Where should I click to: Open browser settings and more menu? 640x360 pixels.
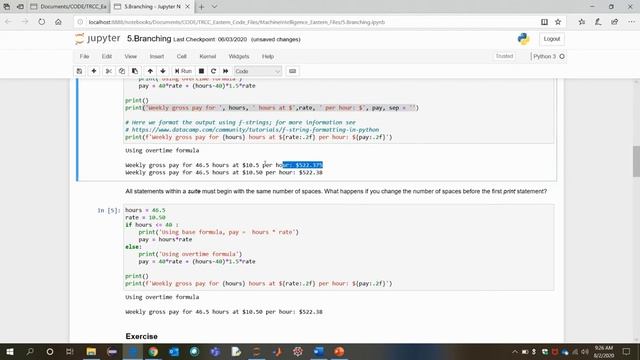click(x=631, y=22)
